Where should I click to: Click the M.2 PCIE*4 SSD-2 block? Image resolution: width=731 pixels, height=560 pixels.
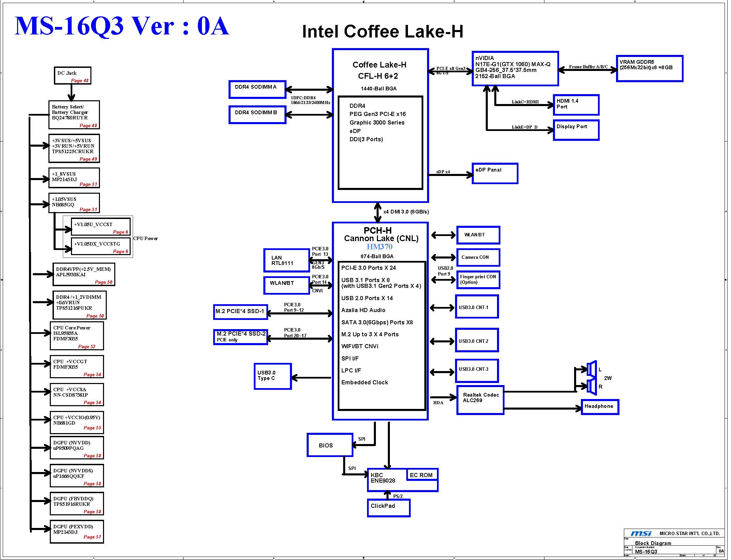[240, 337]
